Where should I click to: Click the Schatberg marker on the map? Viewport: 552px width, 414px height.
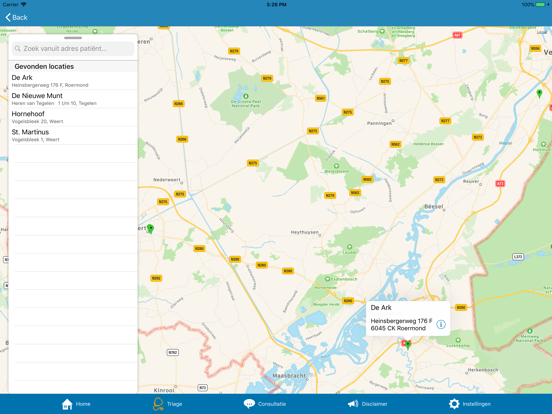click(x=382, y=31)
